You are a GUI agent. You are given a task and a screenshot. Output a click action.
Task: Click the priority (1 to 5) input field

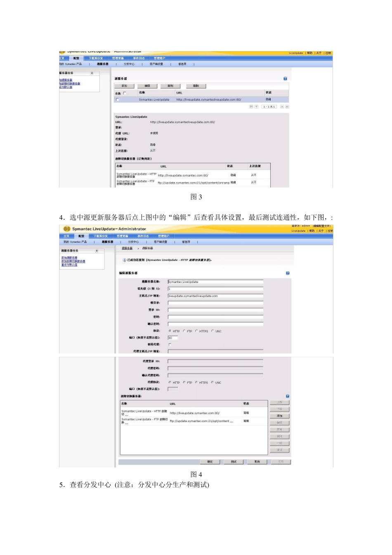click(215, 289)
